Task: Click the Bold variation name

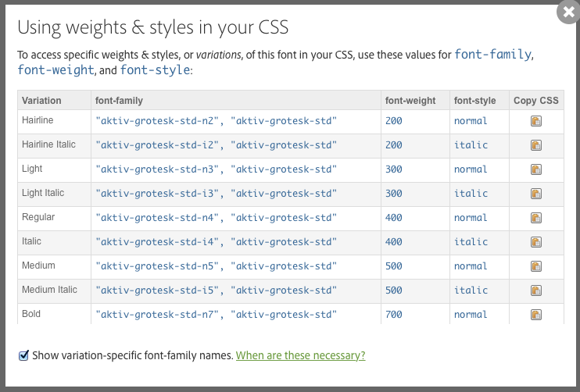Action: [31, 314]
